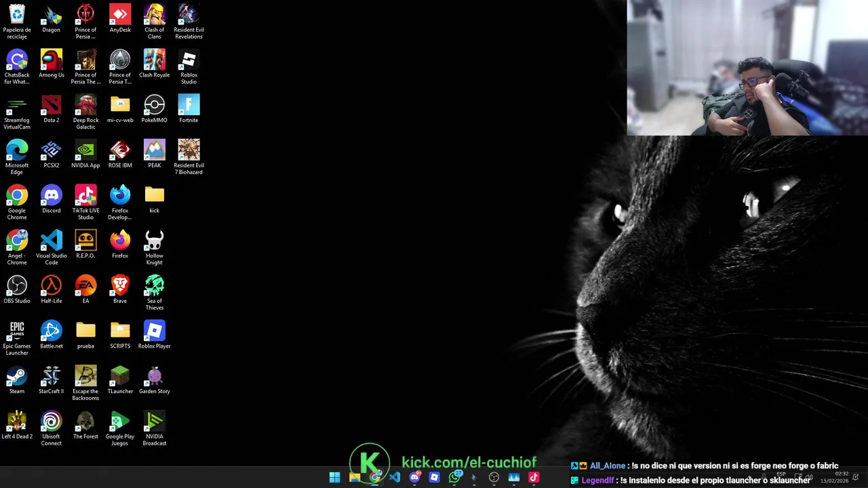Select Visual Studio Code desktop icon
The image size is (868, 488).
pos(52,248)
